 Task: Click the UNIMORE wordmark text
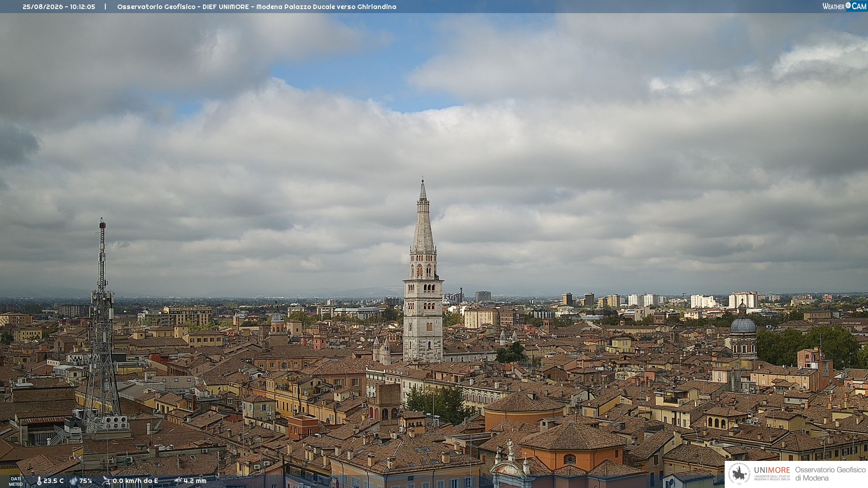tap(772, 470)
